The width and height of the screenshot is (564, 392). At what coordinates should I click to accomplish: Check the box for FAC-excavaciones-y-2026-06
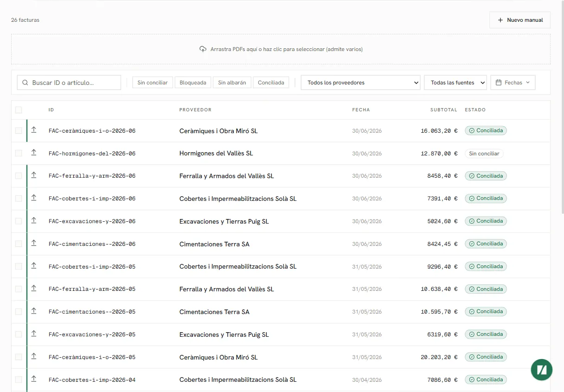click(x=19, y=221)
